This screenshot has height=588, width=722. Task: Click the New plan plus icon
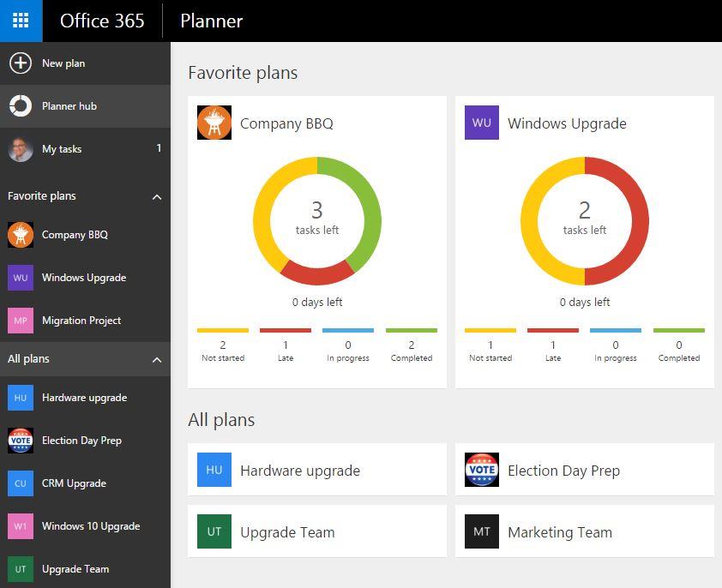tap(21, 63)
